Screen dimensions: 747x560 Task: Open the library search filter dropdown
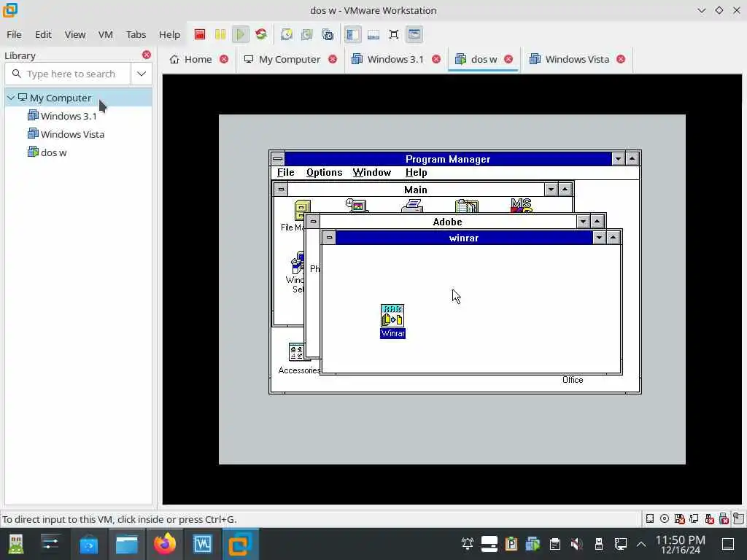pyautogui.click(x=142, y=74)
